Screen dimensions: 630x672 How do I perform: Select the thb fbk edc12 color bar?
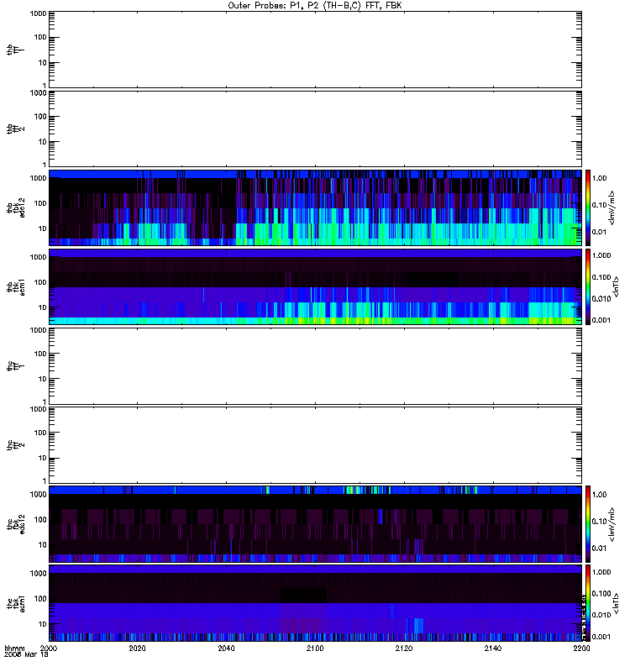click(x=588, y=207)
